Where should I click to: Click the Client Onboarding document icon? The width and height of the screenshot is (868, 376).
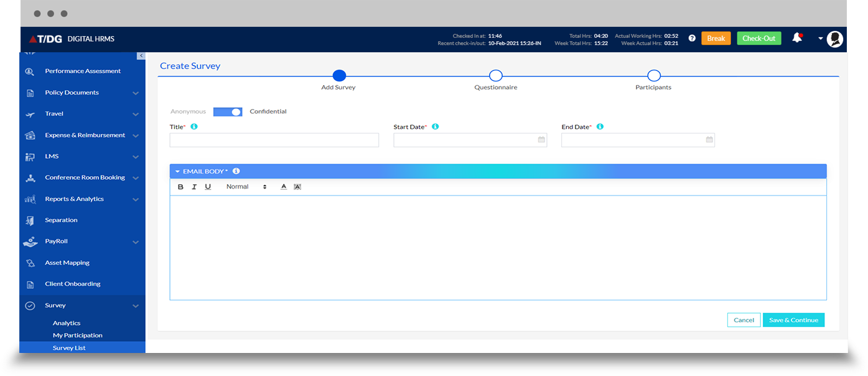coord(30,284)
